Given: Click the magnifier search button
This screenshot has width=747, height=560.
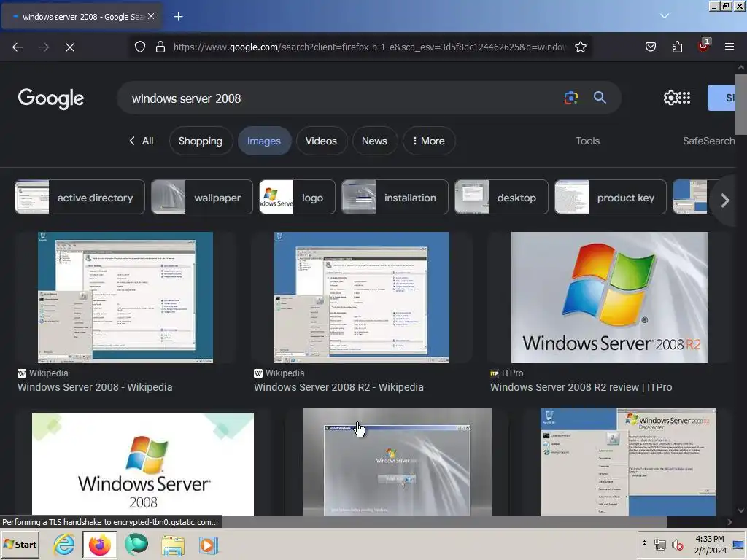Looking at the screenshot, I should 600,98.
